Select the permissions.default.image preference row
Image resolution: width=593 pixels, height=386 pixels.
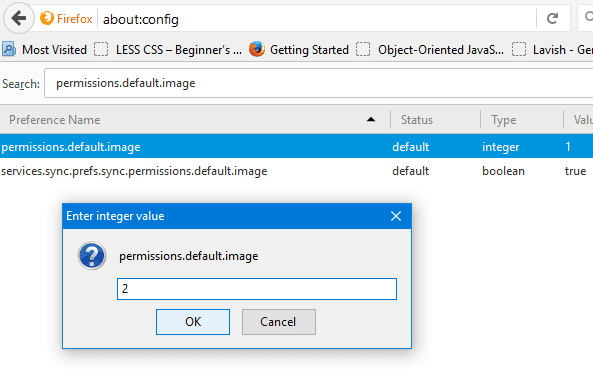click(296, 147)
